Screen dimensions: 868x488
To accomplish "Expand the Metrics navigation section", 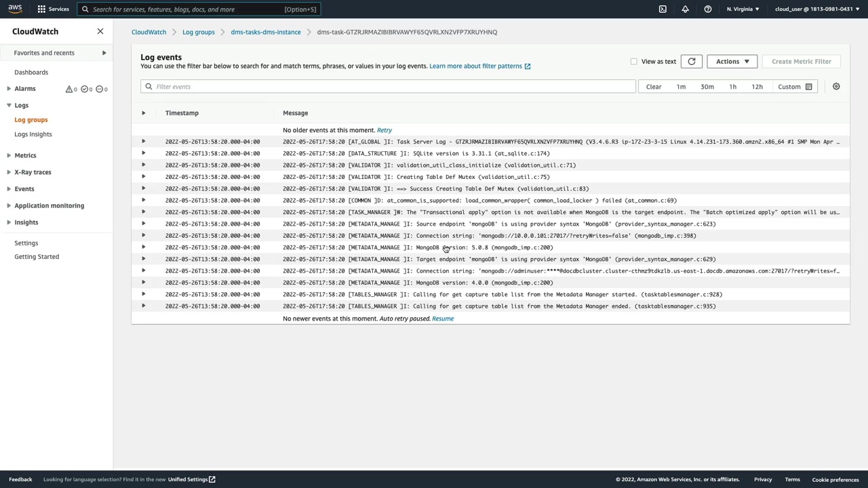I will click(9, 155).
